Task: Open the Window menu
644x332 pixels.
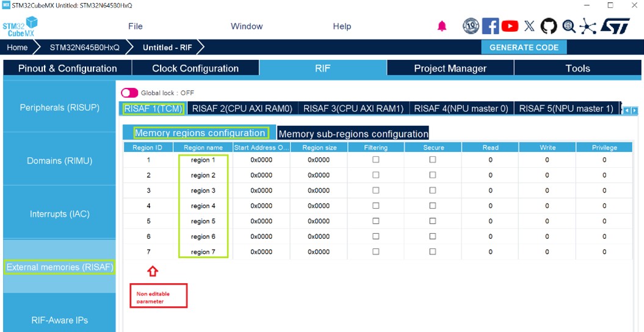Action: click(x=247, y=26)
